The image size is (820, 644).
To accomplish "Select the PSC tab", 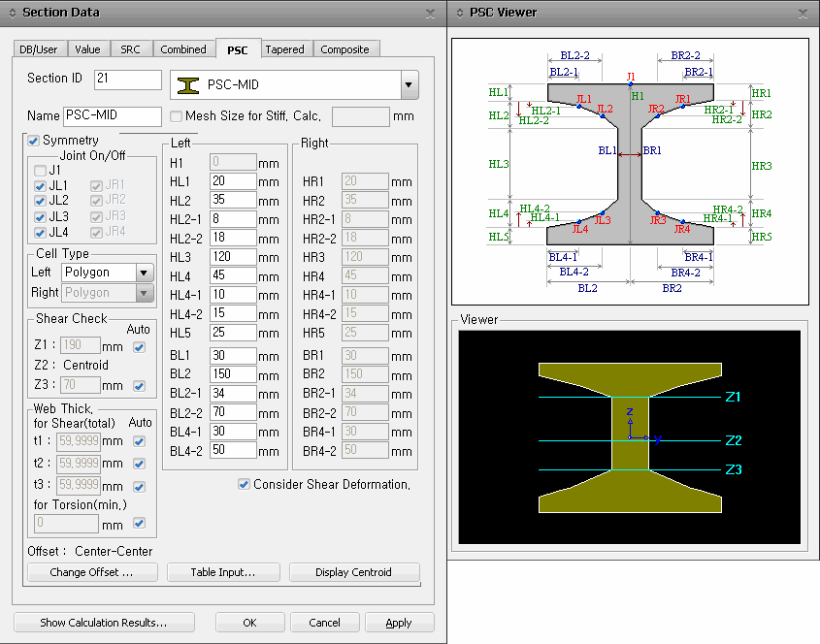I will click(238, 49).
